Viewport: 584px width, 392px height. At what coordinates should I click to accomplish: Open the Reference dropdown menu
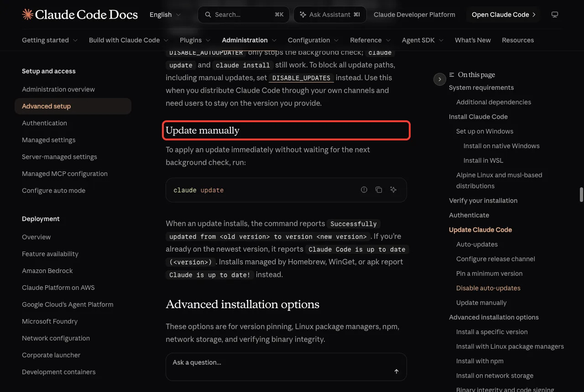tap(370, 40)
